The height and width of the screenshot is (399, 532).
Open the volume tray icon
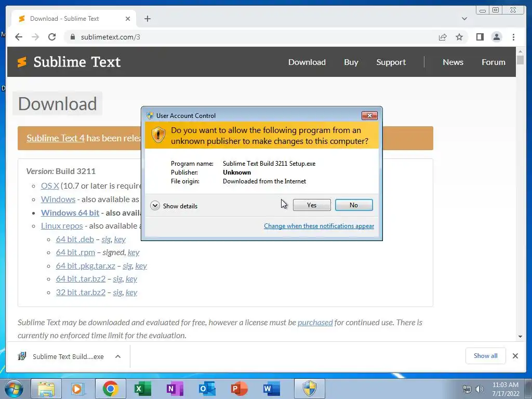480,389
